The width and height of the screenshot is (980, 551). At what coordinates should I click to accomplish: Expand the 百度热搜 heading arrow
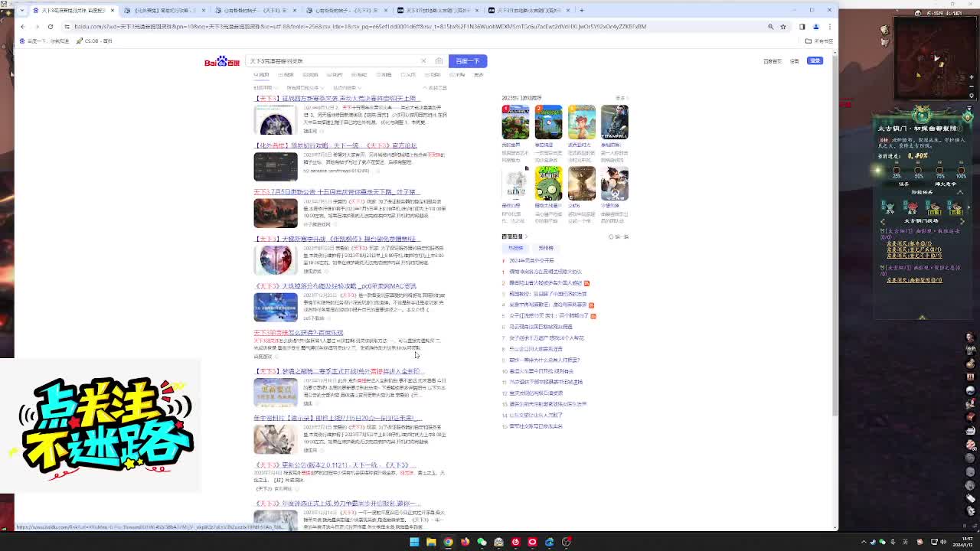(x=526, y=236)
